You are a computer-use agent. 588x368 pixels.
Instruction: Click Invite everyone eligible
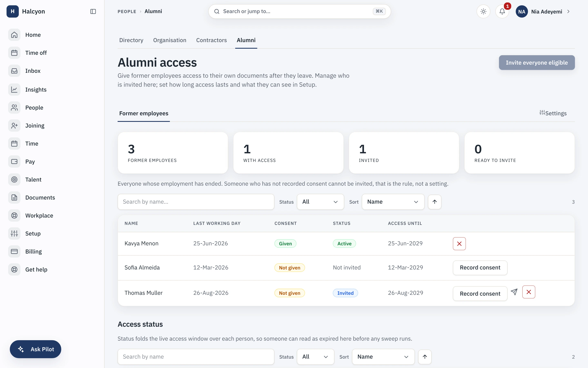pyautogui.click(x=537, y=63)
